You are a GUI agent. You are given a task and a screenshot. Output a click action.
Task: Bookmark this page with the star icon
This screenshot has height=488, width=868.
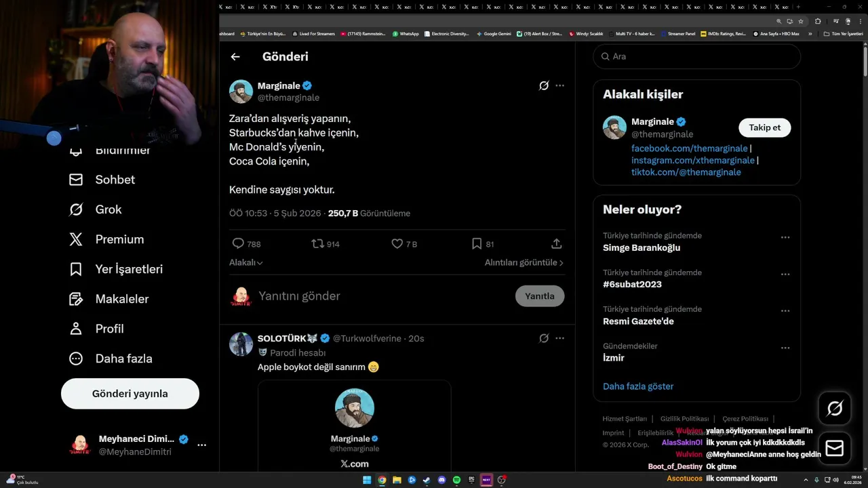tap(800, 21)
